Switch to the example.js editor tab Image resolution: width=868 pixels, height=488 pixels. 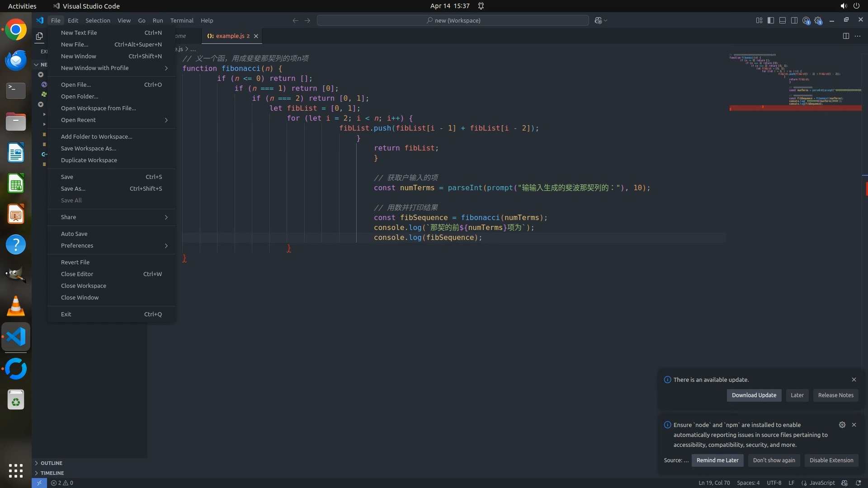(230, 36)
